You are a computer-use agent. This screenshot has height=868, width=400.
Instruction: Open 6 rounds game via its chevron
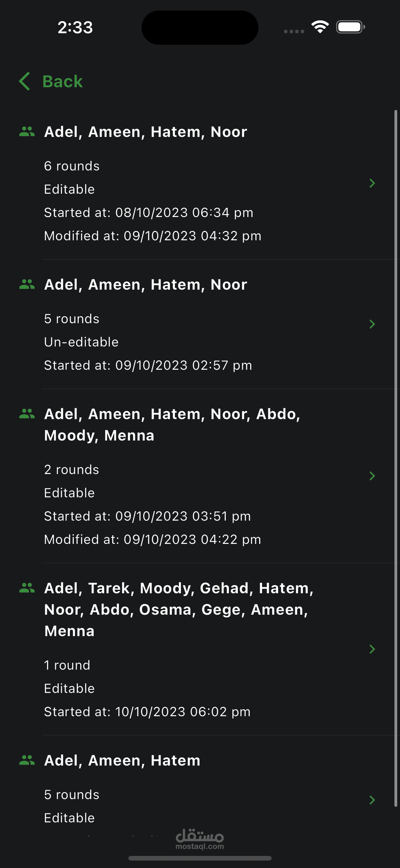372,183
